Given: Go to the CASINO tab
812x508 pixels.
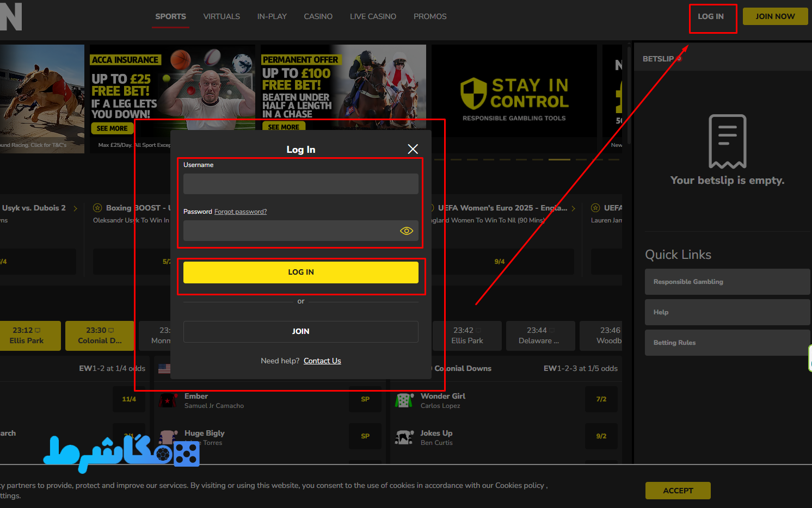Looking at the screenshot, I should [318, 16].
